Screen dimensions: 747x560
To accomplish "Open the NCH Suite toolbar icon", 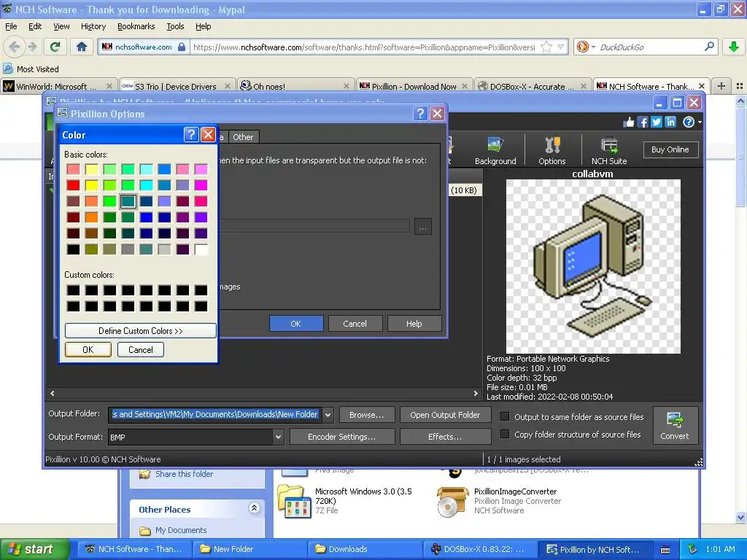I will (609, 150).
